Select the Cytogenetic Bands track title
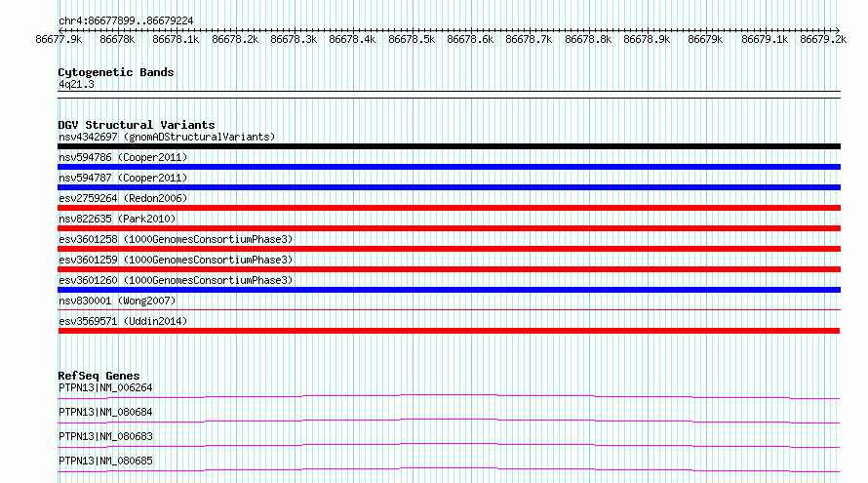 [116, 72]
